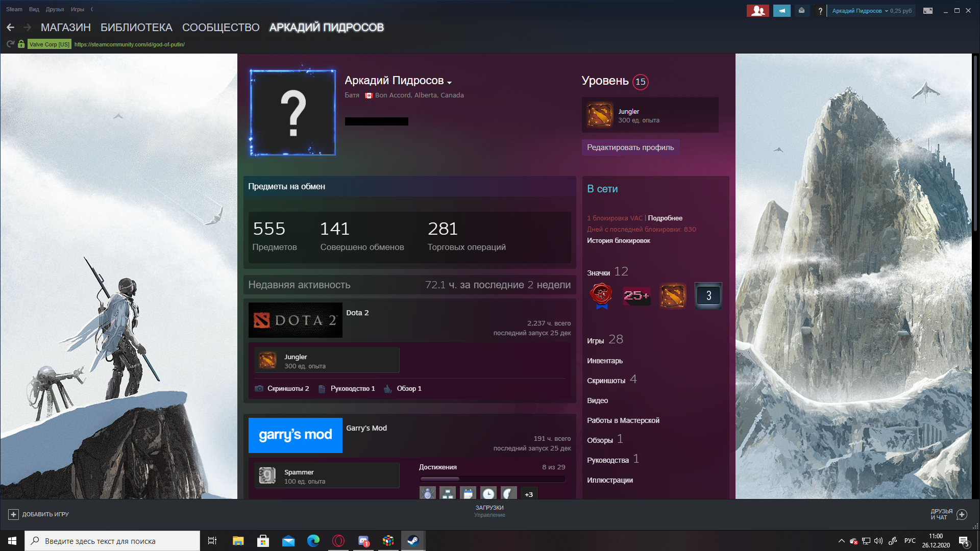Click the green lock security icon
Viewport: 980px width, 551px height.
[21, 44]
